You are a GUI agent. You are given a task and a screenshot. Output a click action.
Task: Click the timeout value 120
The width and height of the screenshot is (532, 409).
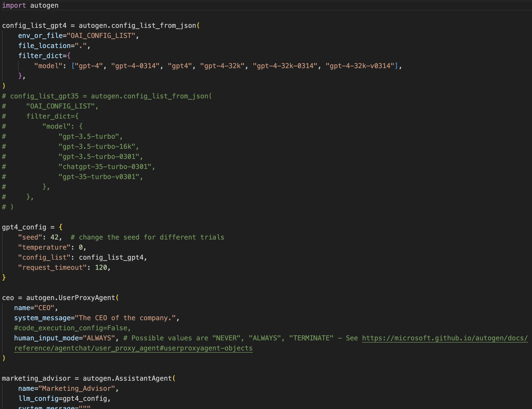coord(101,268)
